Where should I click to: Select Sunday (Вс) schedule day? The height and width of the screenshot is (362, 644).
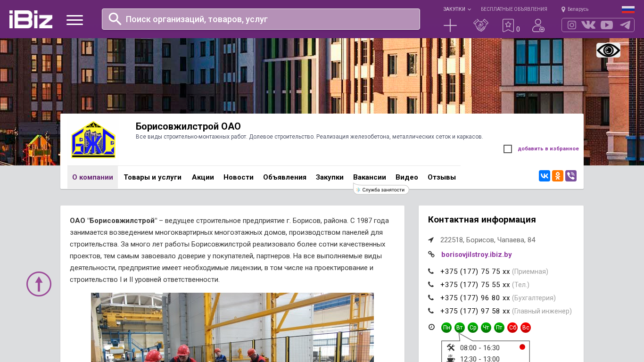[526, 328]
